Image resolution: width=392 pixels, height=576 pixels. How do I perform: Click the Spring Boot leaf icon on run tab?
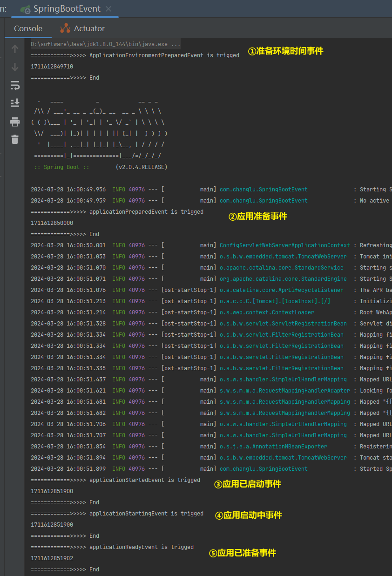26,9
